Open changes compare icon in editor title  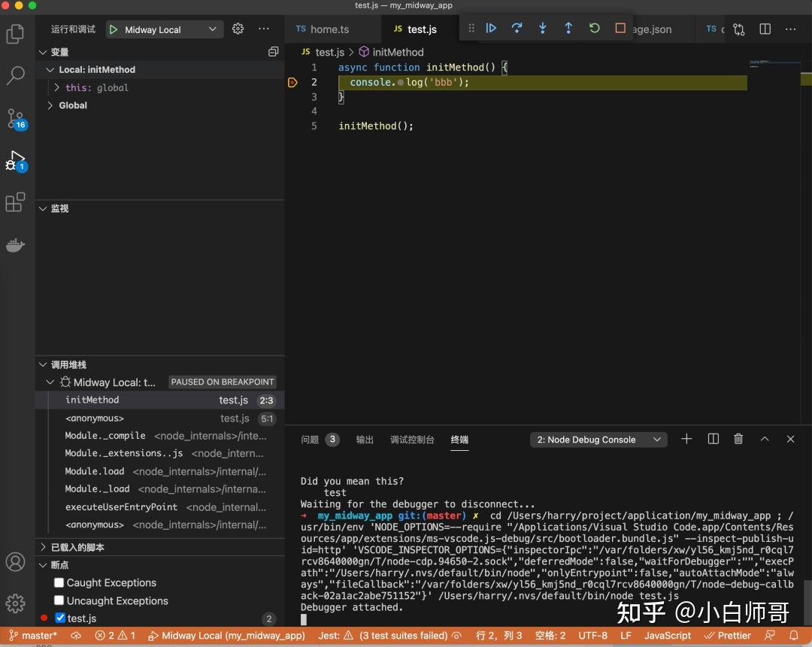click(x=739, y=29)
